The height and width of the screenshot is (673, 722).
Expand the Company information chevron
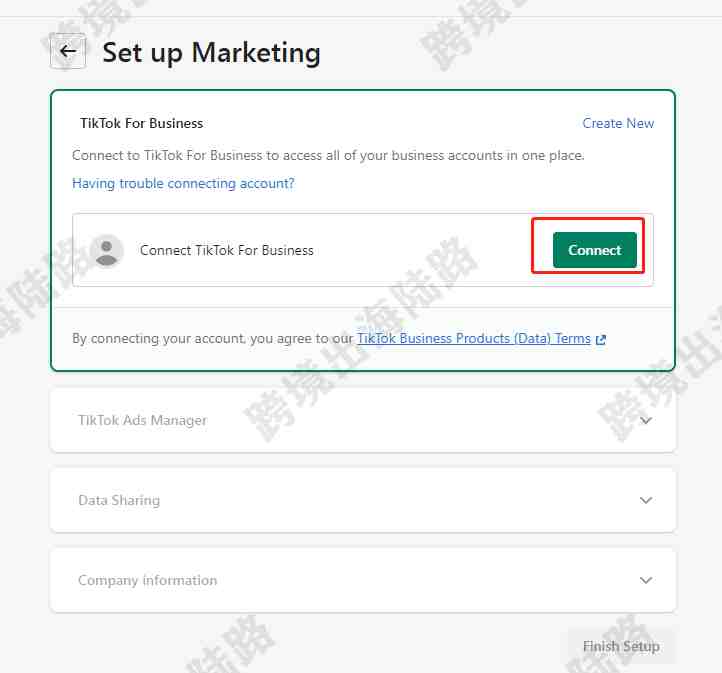click(646, 580)
